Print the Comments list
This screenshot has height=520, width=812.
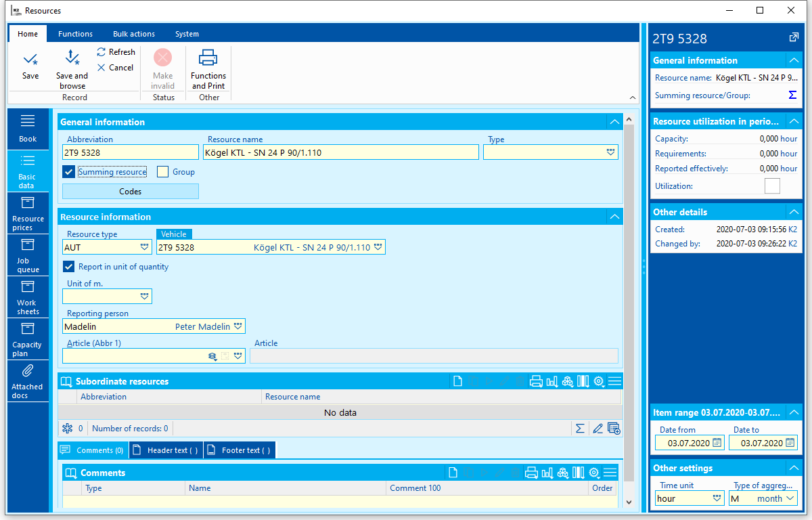click(532, 473)
